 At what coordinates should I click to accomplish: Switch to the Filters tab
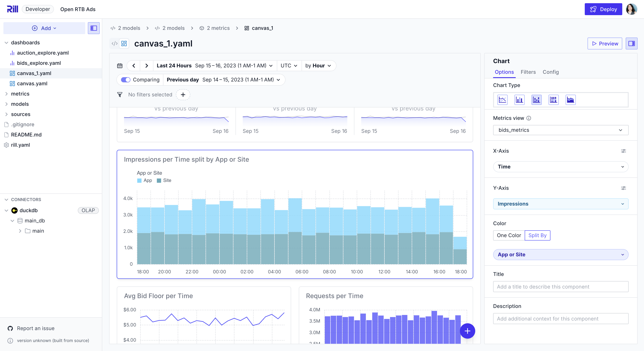(528, 72)
